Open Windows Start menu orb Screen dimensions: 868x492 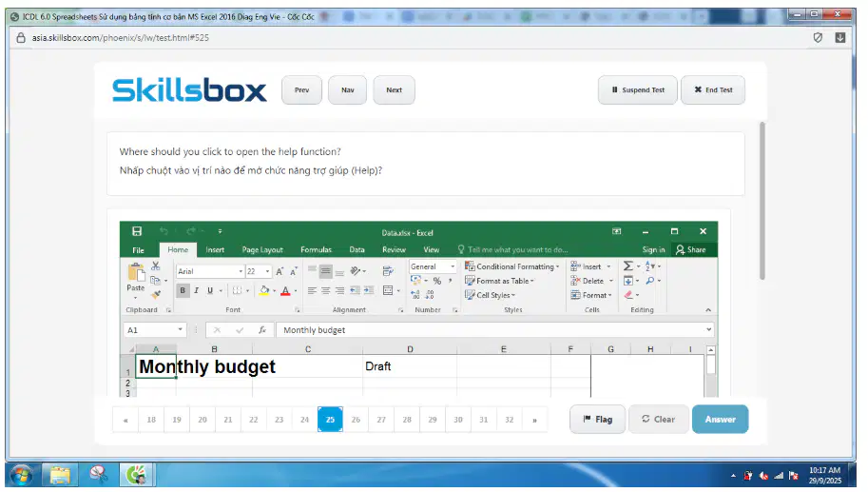click(22, 475)
